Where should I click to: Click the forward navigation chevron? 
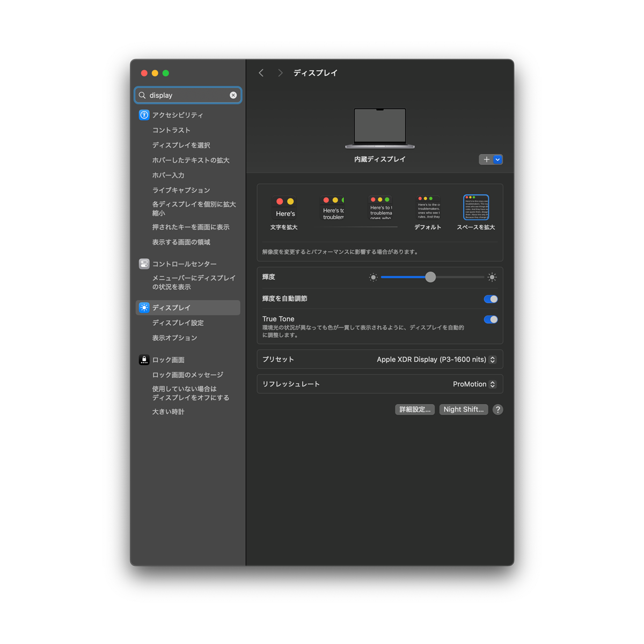(x=280, y=72)
